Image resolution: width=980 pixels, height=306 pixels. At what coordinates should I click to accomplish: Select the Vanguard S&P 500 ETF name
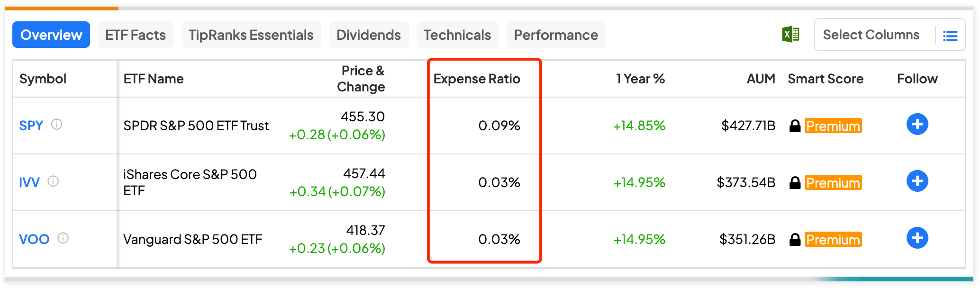193,239
